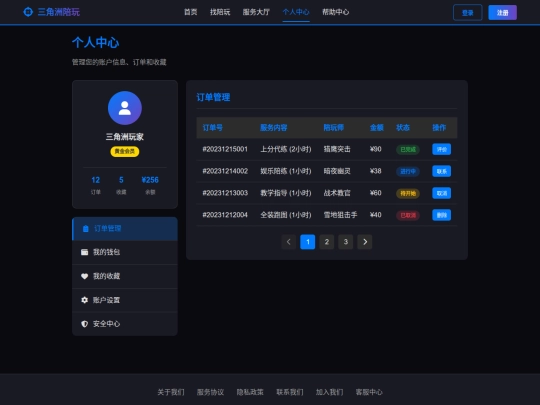Click the 状态 column header
Screen dimensions: 540x405
(403, 128)
